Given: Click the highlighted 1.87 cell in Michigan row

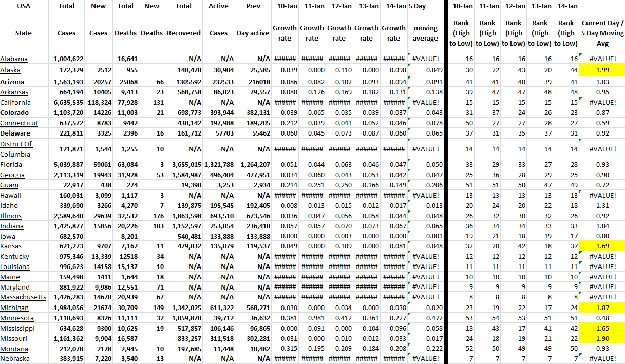Looking at the screenshot, I should 602,308.
